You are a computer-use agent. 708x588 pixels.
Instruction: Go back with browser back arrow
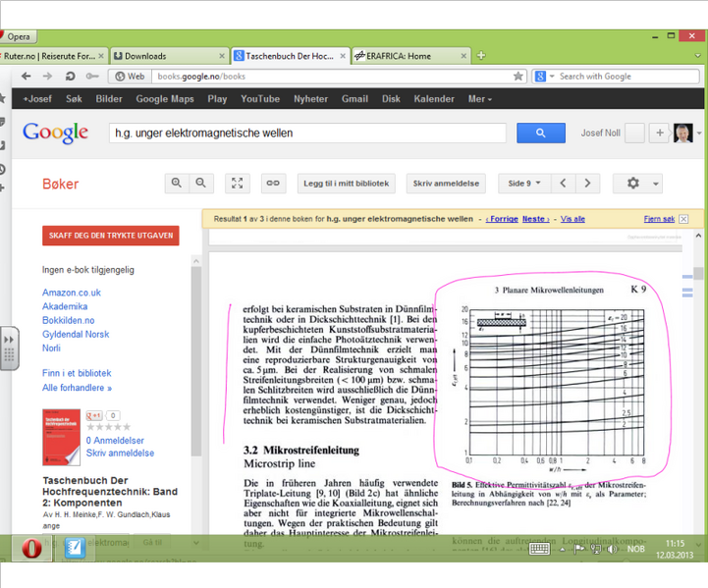(x=27, y=77)
